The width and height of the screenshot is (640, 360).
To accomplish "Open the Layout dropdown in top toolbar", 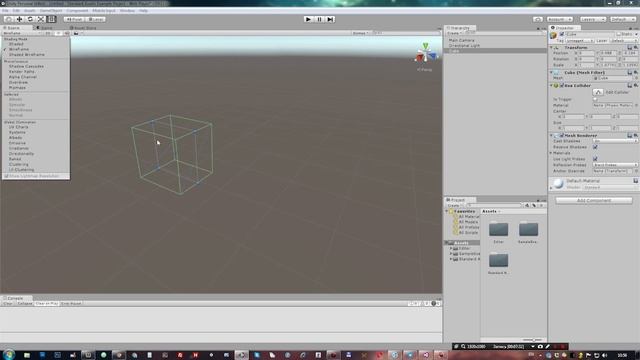I will (x=622, y=19).
